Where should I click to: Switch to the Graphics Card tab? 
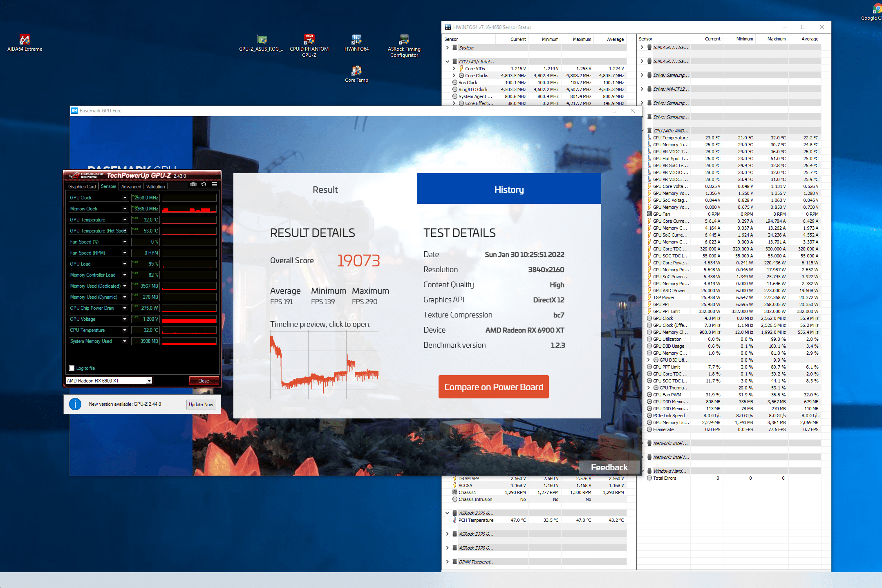pos(82,187)
